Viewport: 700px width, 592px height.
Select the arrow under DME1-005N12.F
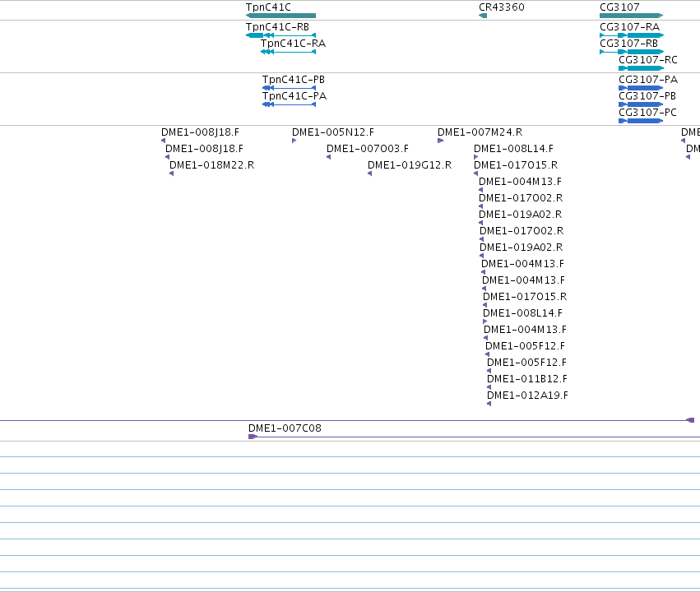294,141
